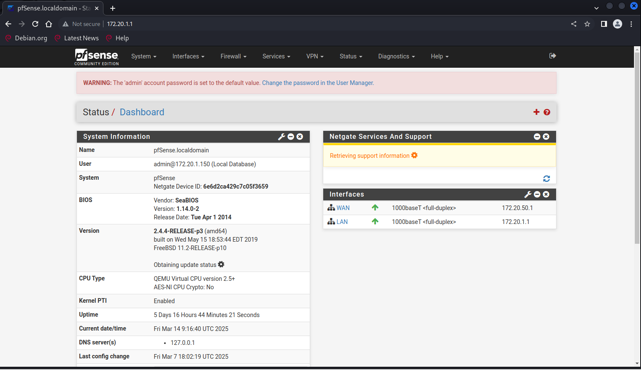
Task: Close the System Information widget
Action: click(x=300, y=137)
